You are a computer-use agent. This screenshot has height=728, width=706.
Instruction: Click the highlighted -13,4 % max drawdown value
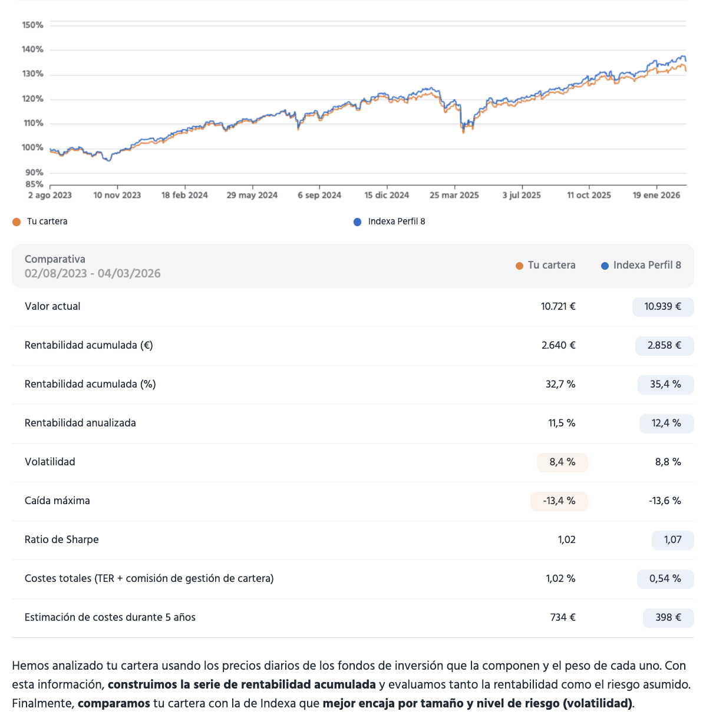(559, 501)
